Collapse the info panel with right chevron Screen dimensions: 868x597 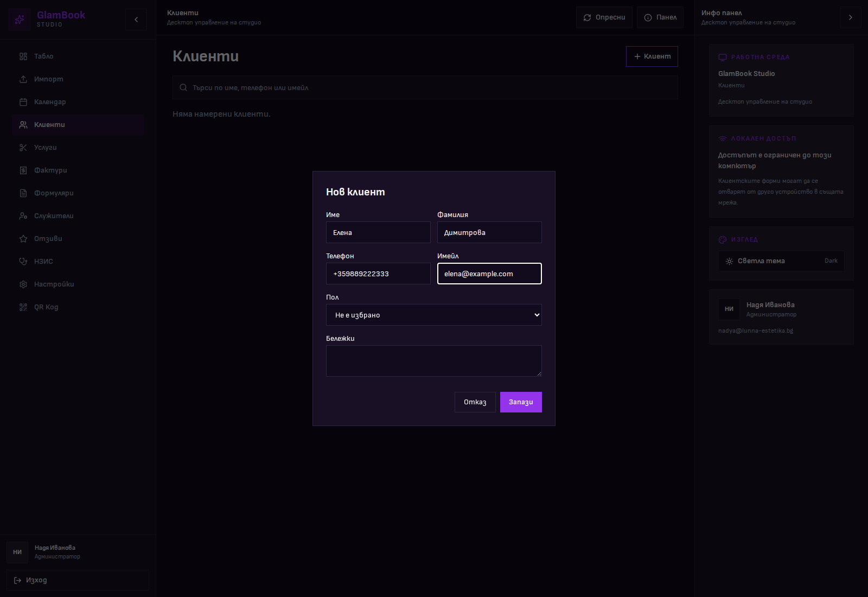click(x=850, y=17)
